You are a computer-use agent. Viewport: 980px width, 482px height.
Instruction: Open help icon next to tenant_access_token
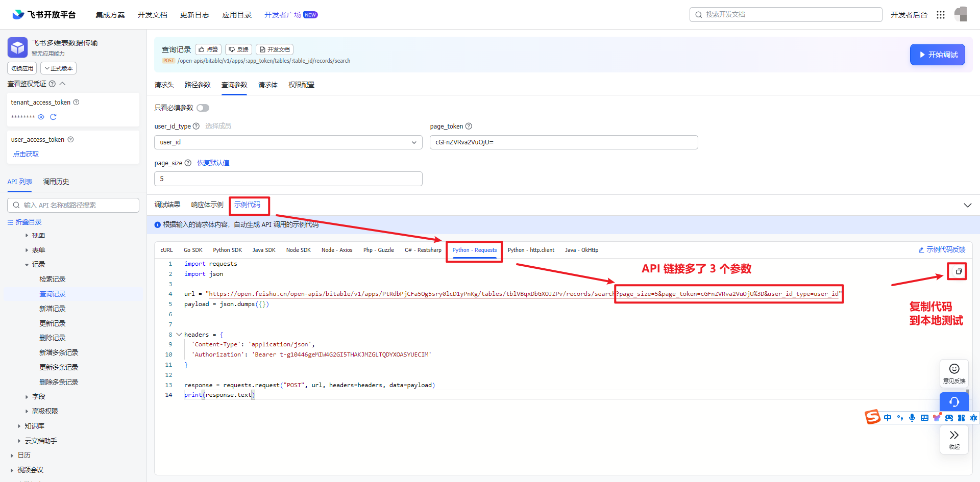(x=76, y=102)
